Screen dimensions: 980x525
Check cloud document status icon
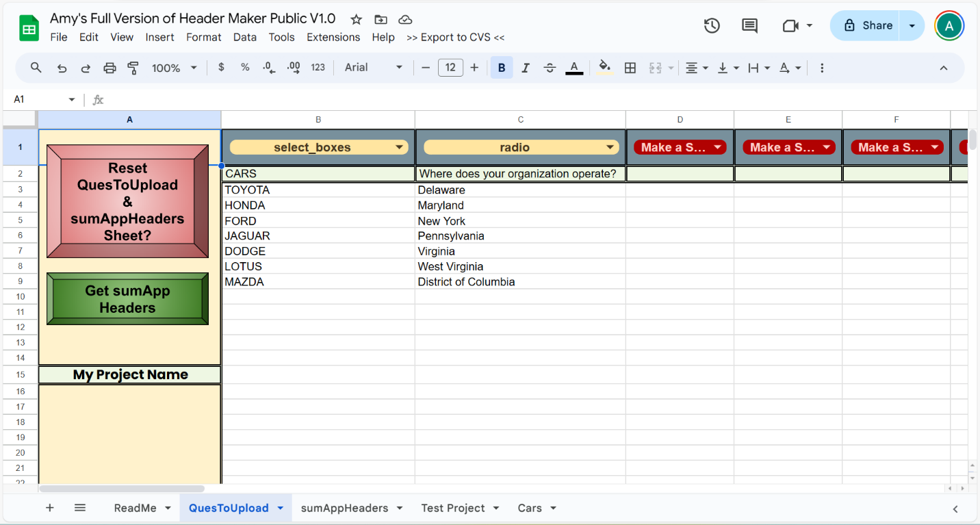coord(405,20)
